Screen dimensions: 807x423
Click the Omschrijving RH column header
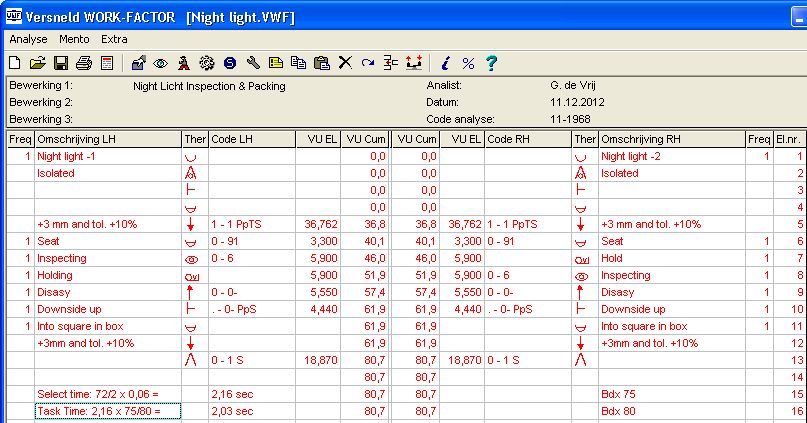point(672,139)
